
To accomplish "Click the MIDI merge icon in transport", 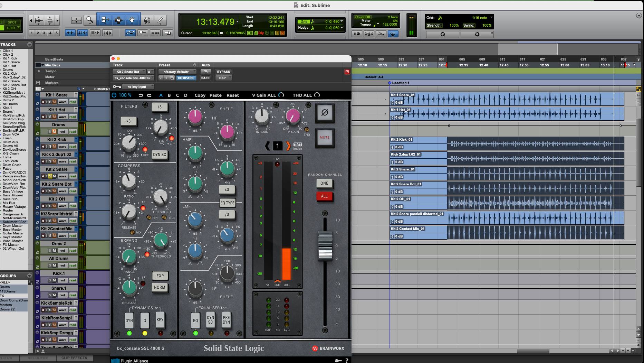I will click(x=381, y=34).
